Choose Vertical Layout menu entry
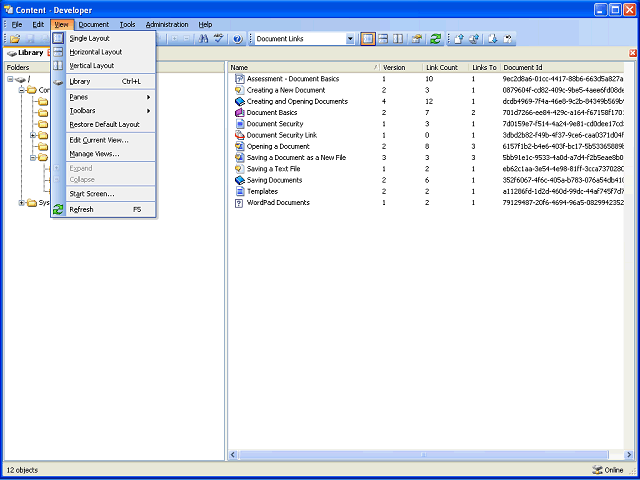 pos(103,65)
